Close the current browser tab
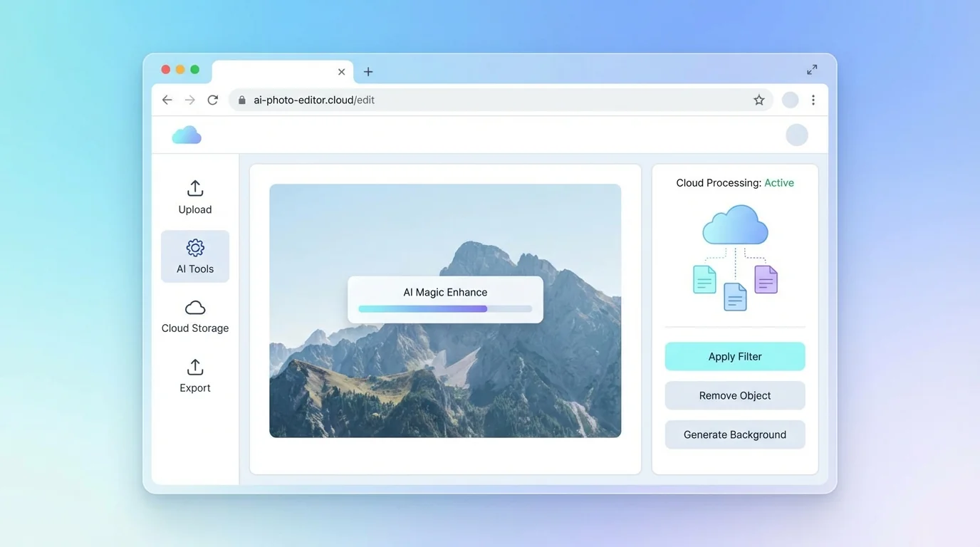Viewport: 980px width, 547px height. coord(341,72)
